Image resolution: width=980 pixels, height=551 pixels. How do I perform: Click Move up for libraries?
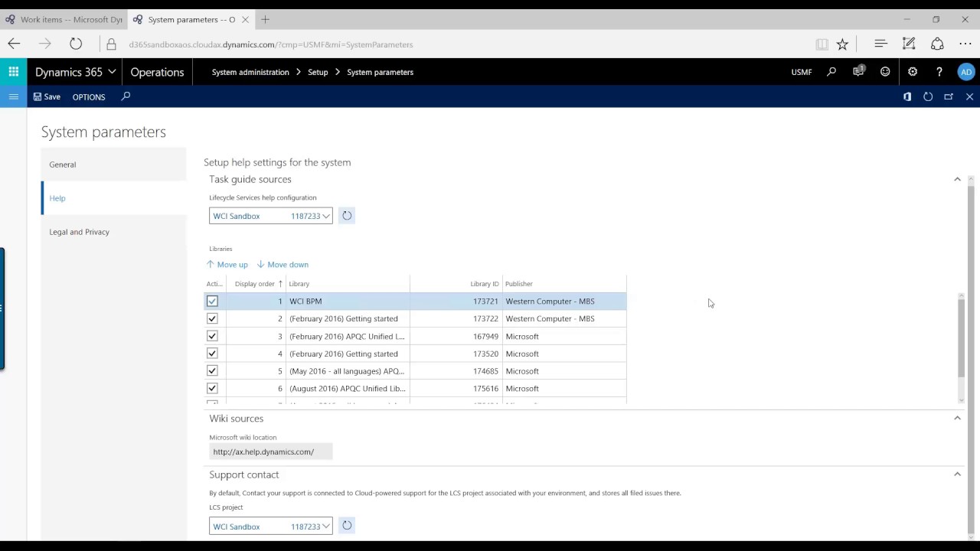point(227,265)
